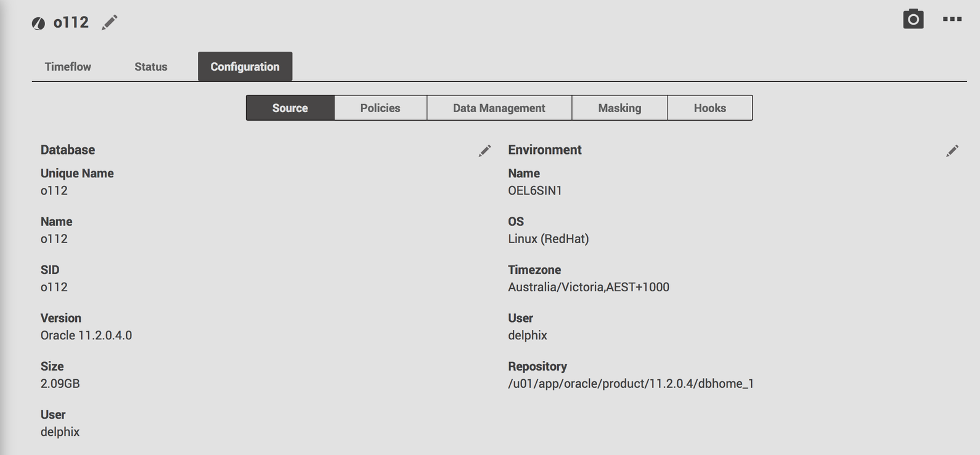Select the Configuration tab
Screen dimensions: 980x455
[x=245, y=66]
